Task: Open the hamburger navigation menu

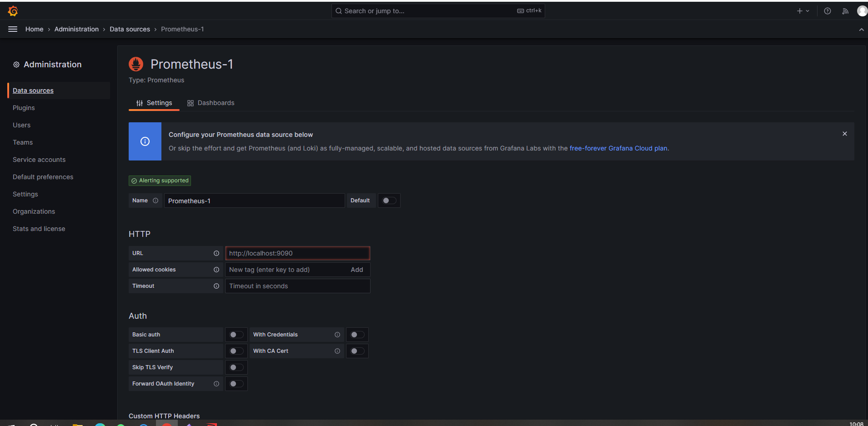Action: click(13, 29)
